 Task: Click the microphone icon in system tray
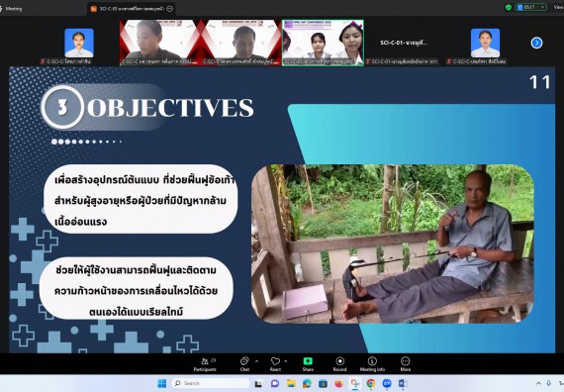[548, 384]
